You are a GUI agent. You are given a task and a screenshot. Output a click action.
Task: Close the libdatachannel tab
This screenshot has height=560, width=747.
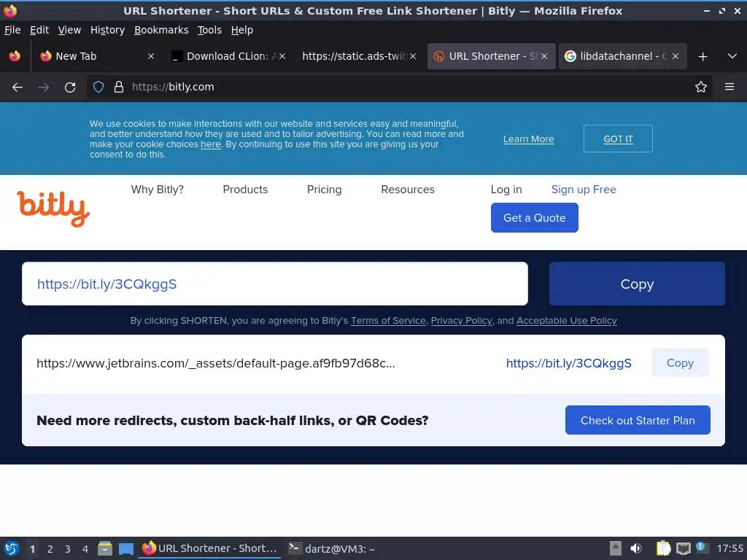point(675,56)
